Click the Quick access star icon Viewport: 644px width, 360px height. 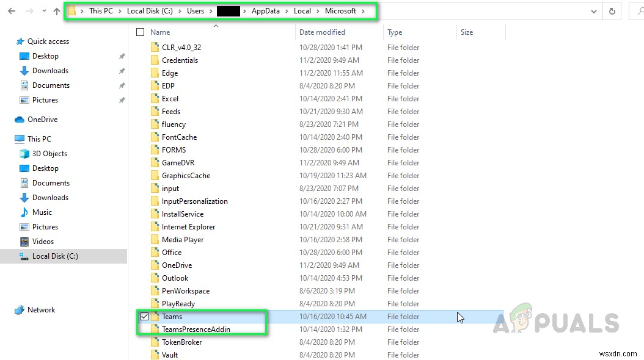(x=20, y=41)
